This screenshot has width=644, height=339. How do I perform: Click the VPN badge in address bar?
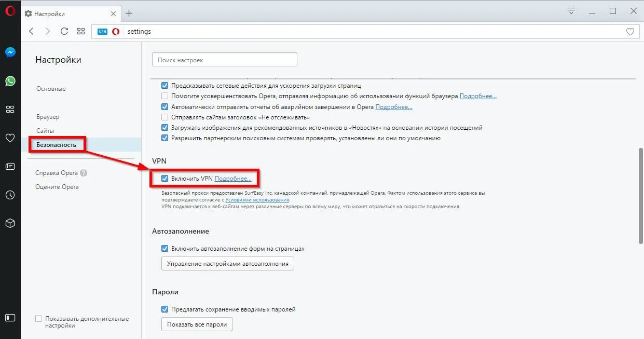[x=102, y=32]
